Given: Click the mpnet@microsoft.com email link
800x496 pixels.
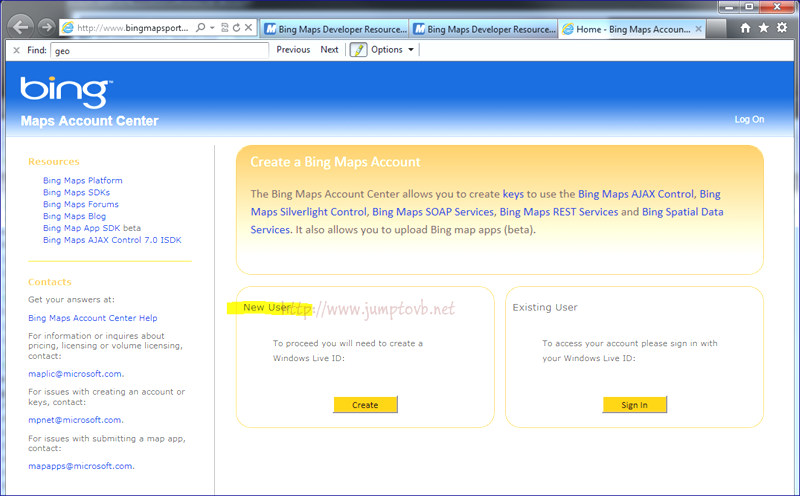Looking at the screenshot, I should [75, 420].
